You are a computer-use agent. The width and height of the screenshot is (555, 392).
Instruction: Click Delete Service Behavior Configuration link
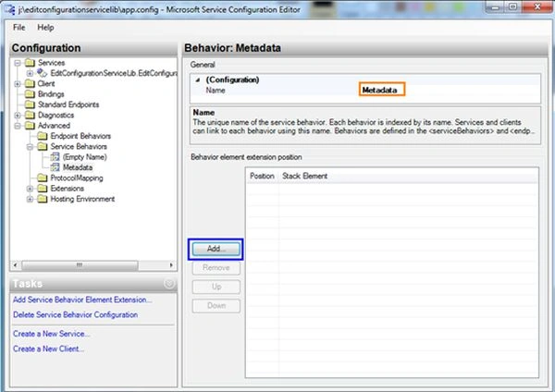(76, 314)
